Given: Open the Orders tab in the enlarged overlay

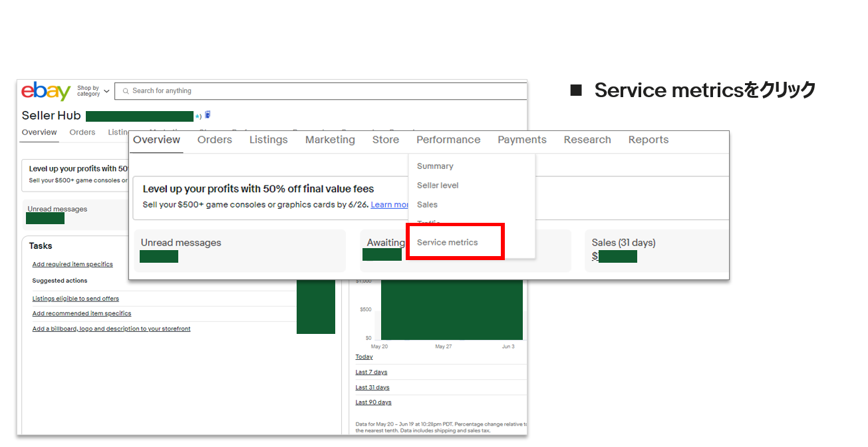Looking at the screenshot, I should (215, 140).
